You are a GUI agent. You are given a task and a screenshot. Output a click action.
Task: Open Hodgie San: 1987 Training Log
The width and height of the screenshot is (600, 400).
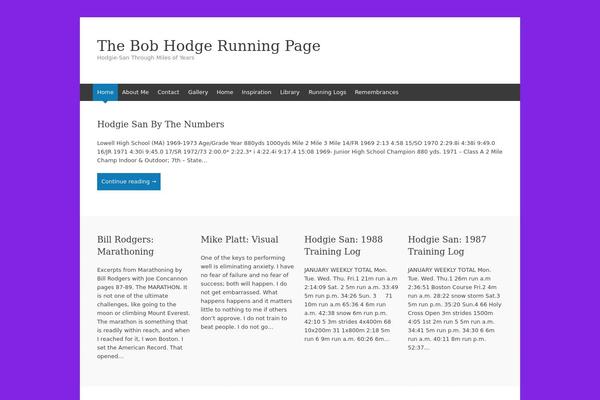click(x=447, y=245)
